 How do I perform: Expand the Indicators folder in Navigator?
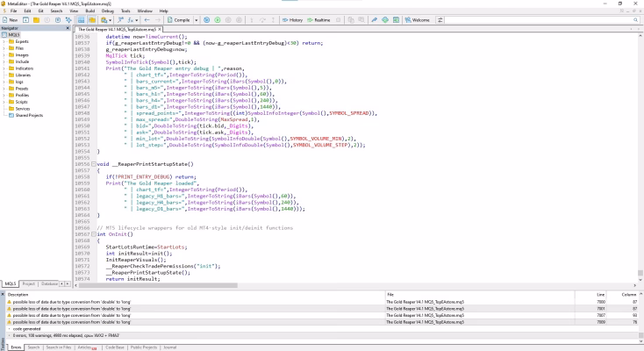click(x=4, y=68)
